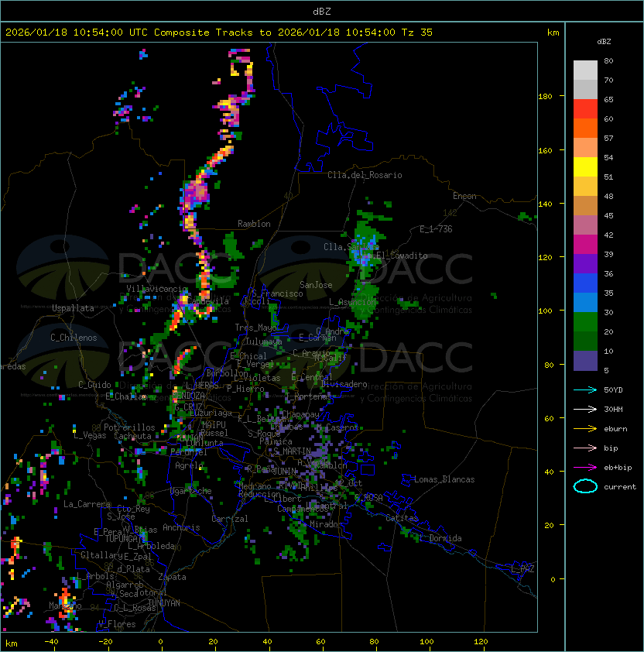Click the '48' value on the dBZ scale
The image size is (644, 652).
pos(608,196)
